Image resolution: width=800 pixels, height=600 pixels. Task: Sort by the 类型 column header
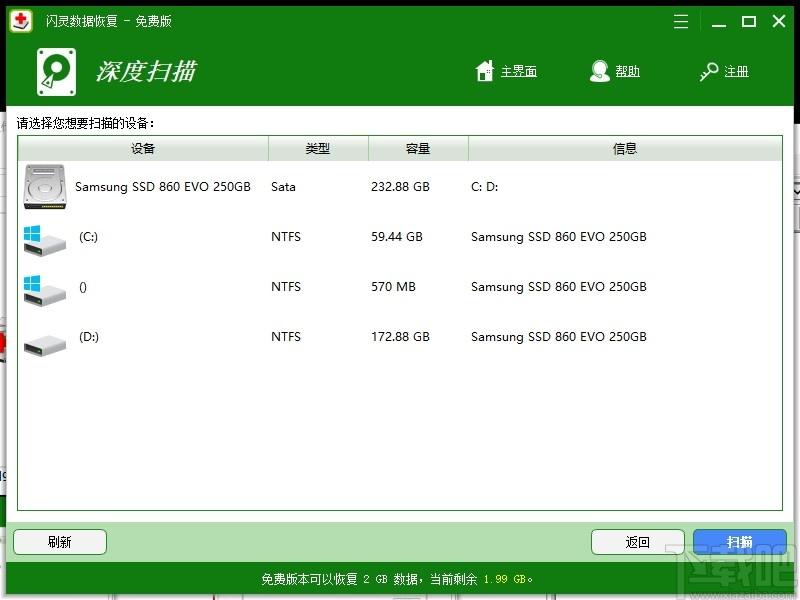[x=318, y=148]
